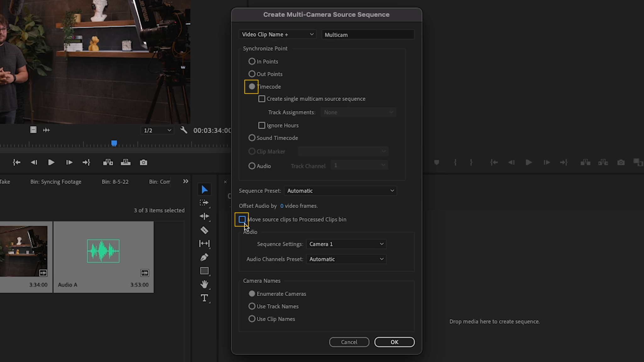644x362 pixels.
Task: Click the Track Select Forward tool
Action: [204, 202]
